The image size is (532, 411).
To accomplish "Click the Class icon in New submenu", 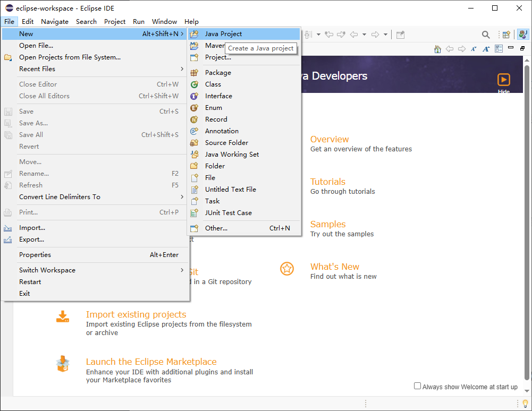I will click(x=194, y=84).
